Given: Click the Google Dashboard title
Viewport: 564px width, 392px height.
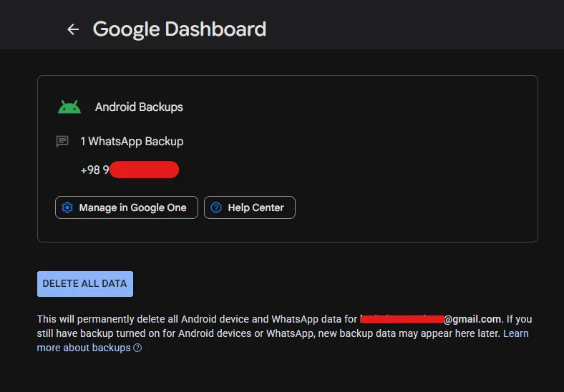Looking at the screenshot, I should pos(180,29).
